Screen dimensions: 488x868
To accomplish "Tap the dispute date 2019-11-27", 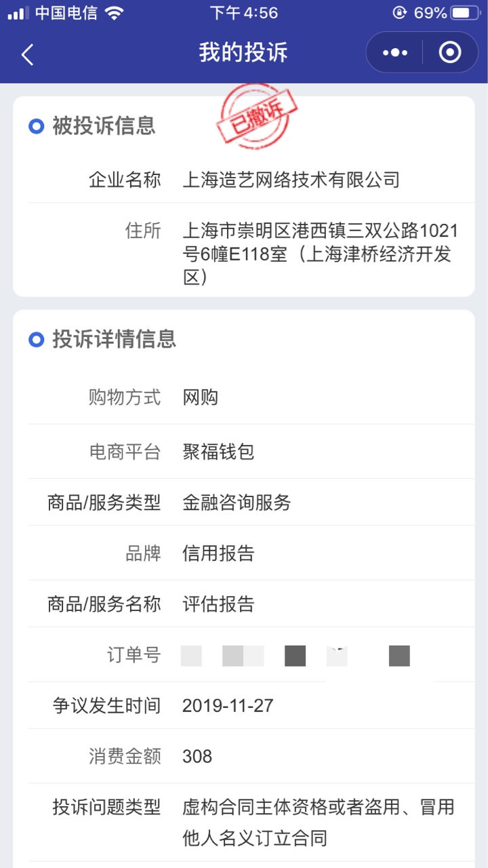I will point(228,706).
